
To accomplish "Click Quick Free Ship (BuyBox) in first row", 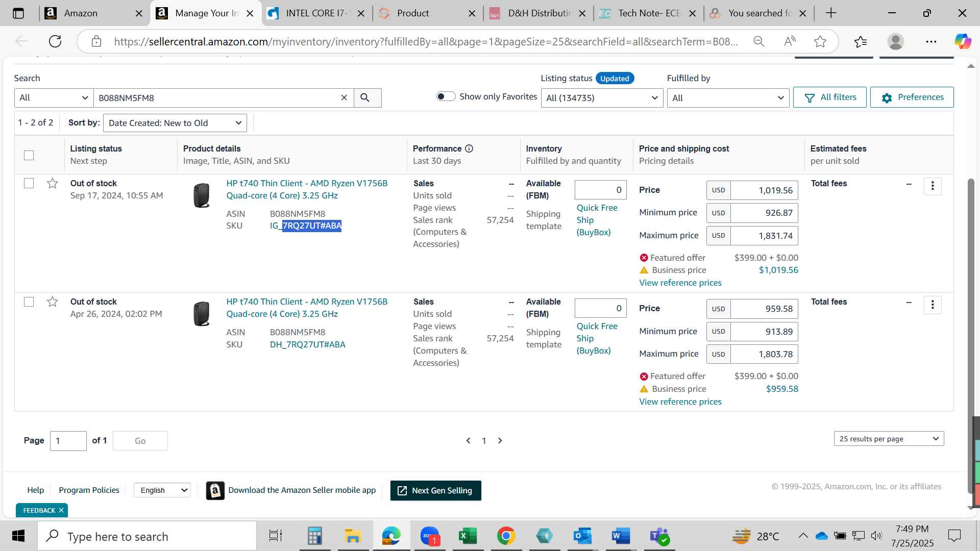I will click(x=597, y=220).
